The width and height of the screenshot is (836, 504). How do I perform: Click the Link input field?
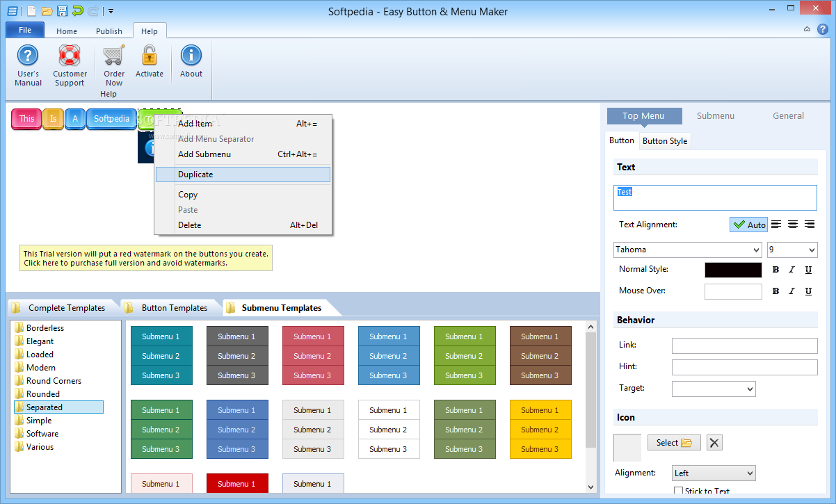(x=744, y=346)
